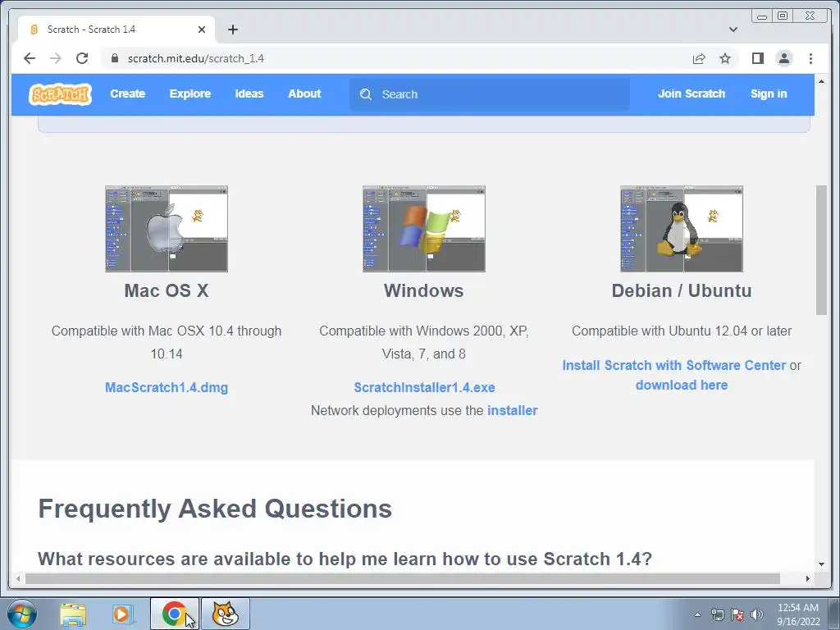
Task: Click the magnifier icon in the search box
Action: [x=366, y=94]
